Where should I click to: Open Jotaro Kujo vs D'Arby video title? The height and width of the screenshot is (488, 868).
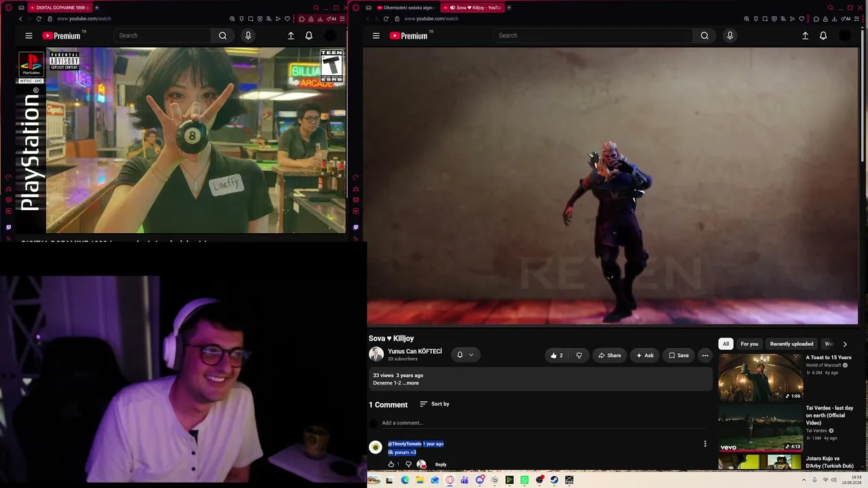tap(829, 462)
